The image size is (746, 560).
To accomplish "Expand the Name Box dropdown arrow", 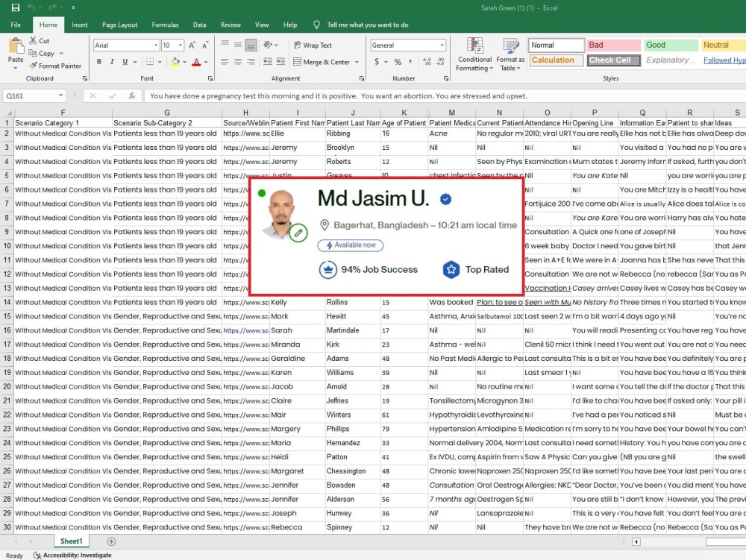I will click(x=60, y=95).
